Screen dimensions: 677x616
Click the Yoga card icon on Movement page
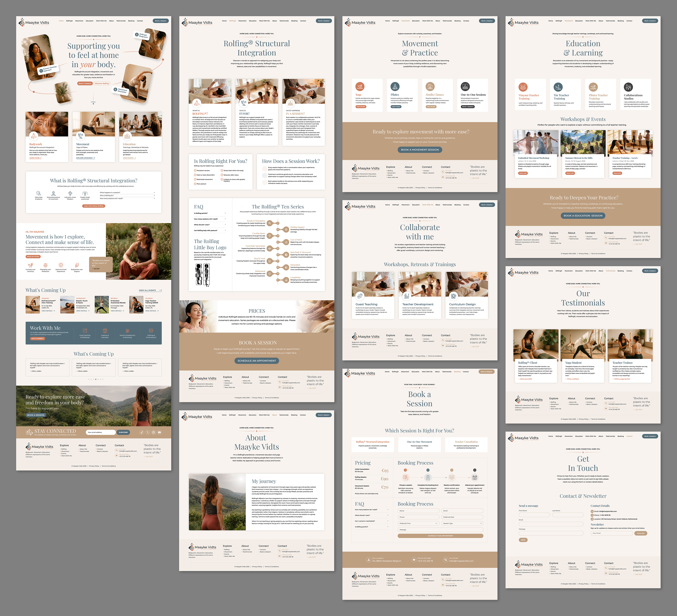coord(360,86)
